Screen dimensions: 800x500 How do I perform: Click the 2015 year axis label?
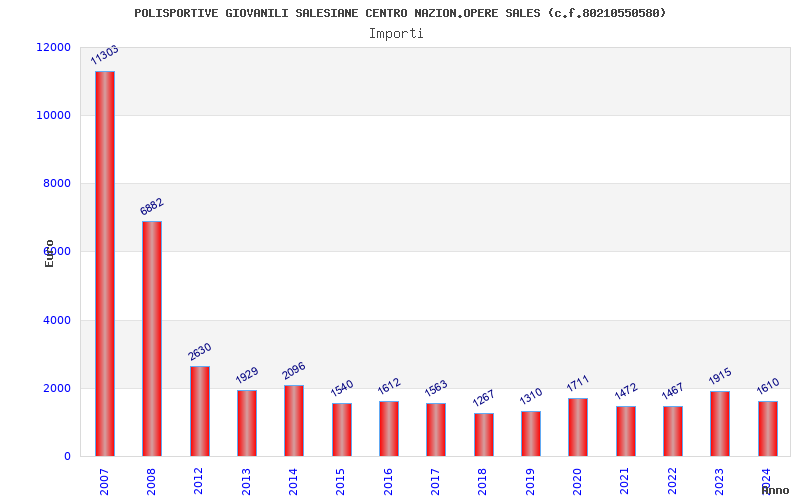pos(340,481)
